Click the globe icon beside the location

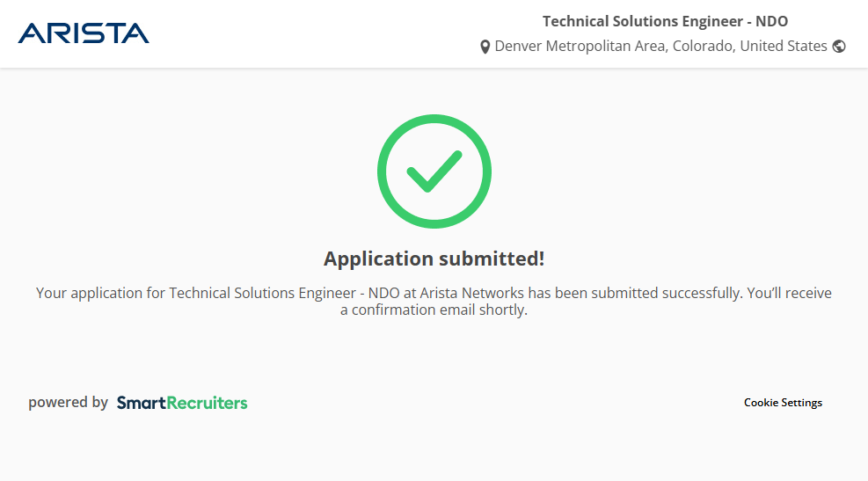[x=839, y=47]
